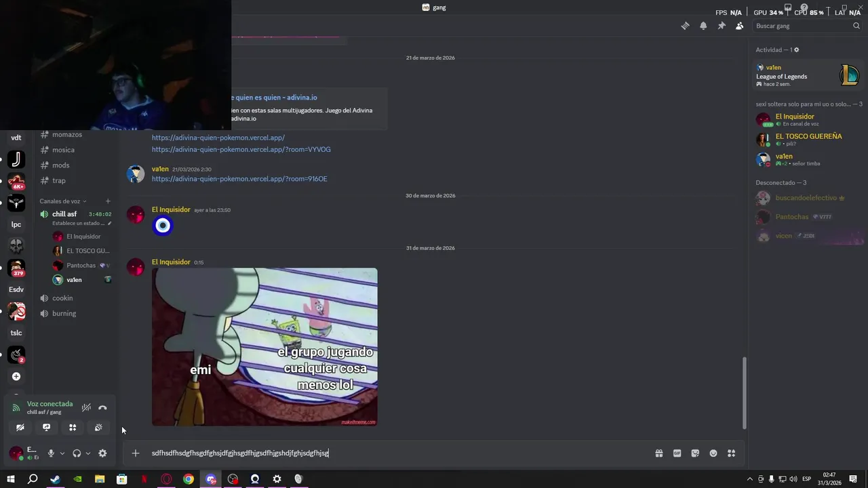Viewport: 868px width, 488px height.
Task: Expand microphone input options arrow
Action: point(62,453)
